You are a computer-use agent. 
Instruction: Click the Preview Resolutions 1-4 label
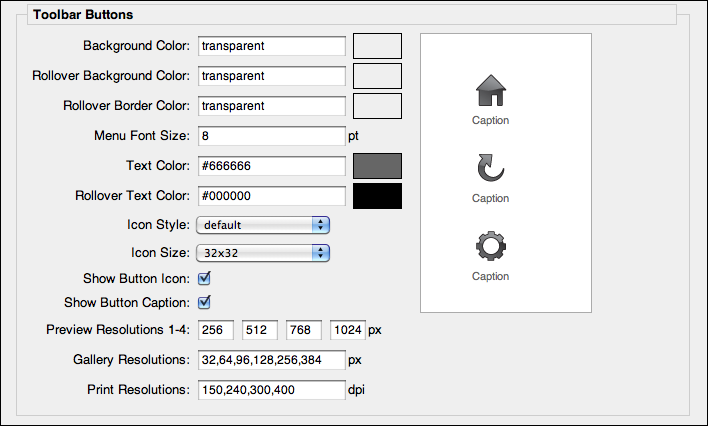tap(118, 330)
